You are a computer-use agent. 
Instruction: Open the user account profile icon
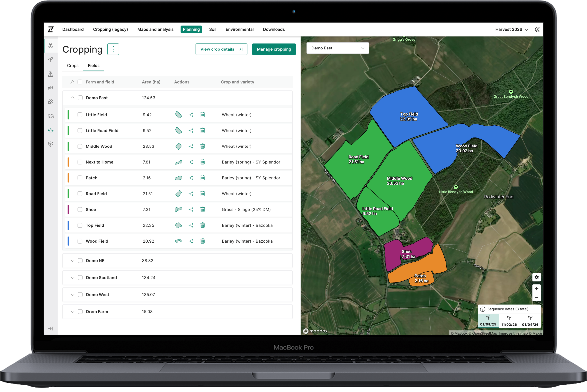(x=537, y=29)
